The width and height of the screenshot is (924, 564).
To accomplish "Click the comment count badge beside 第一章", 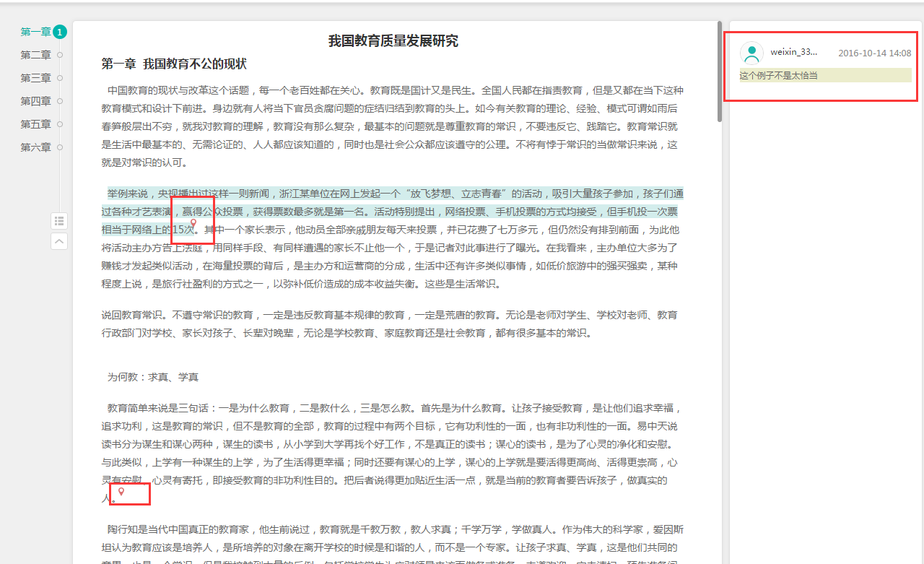I will [x=60, y=32].
